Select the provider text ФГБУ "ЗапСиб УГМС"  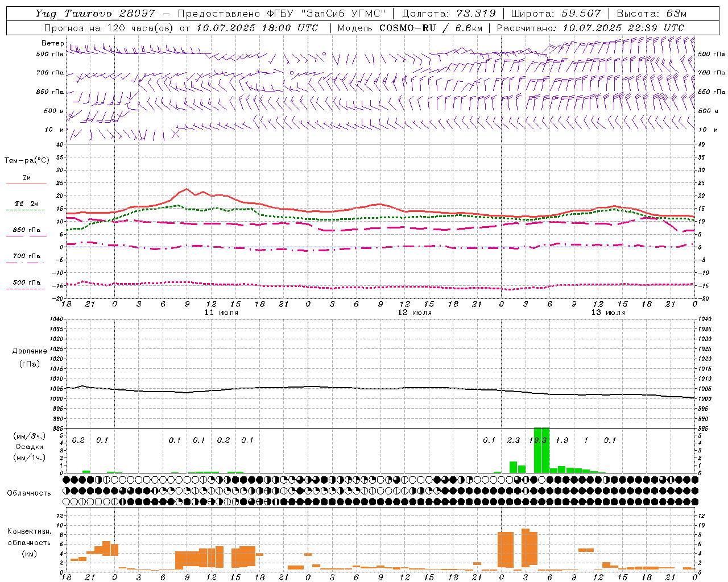click(x=326, y=14)
